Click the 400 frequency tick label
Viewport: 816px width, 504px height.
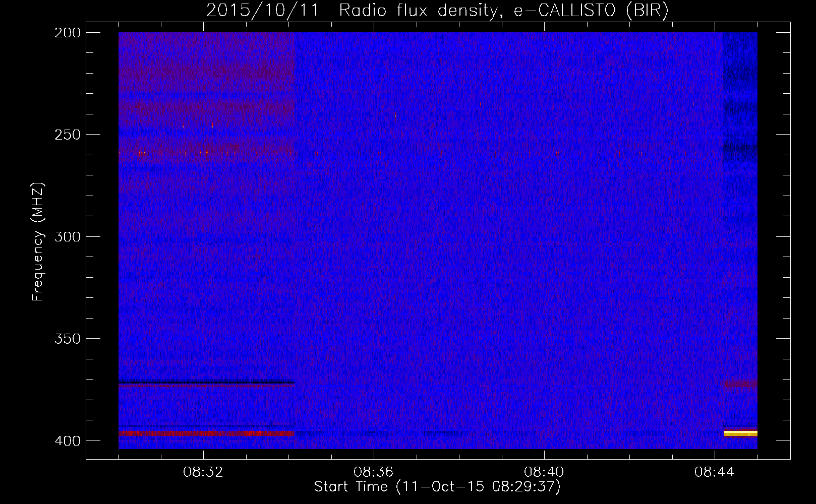point(68,440)
